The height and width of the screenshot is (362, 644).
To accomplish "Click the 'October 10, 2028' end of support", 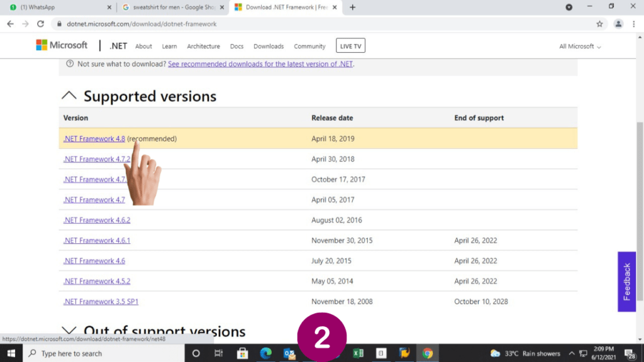I will pos(481,301).
